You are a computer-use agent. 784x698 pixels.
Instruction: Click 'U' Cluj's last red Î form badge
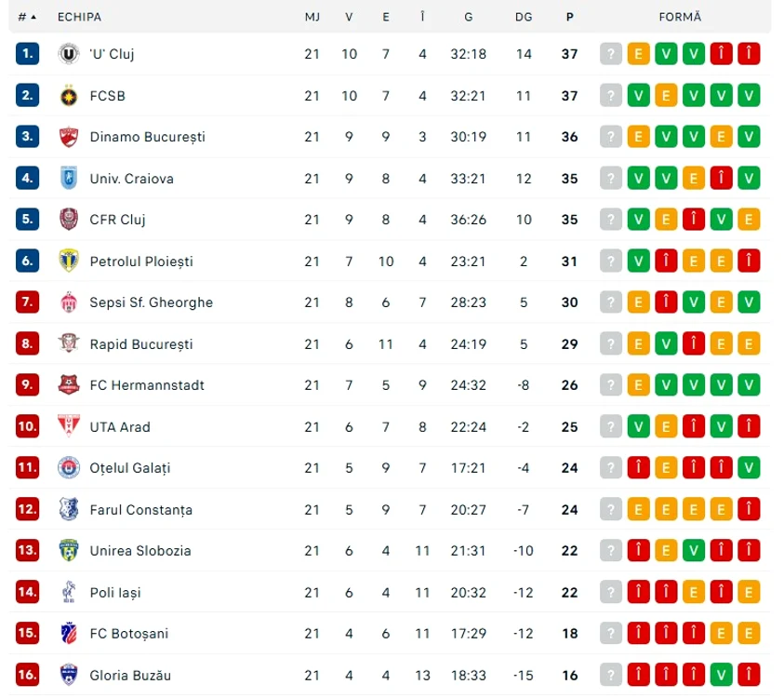[749, 54]
